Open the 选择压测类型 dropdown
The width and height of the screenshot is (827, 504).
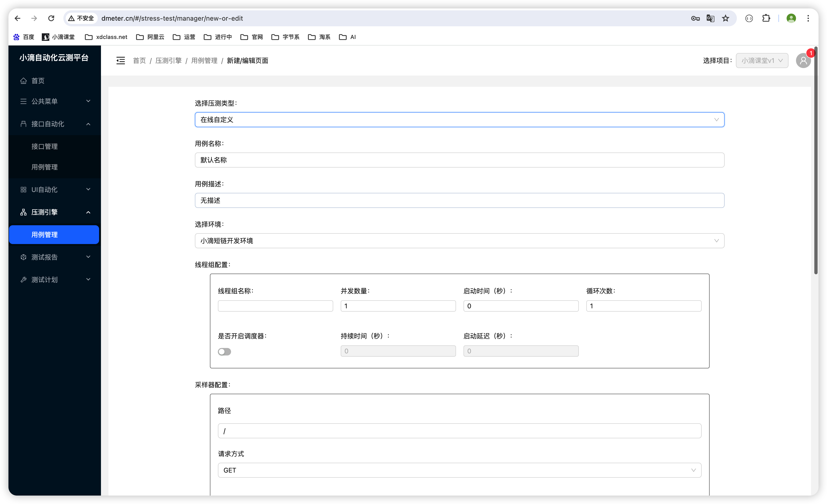(459, 120)
